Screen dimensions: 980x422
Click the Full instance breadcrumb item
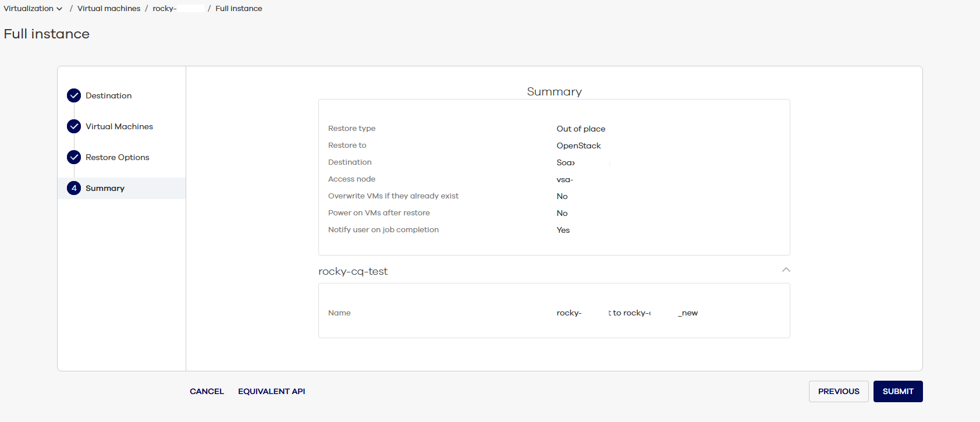239,9
